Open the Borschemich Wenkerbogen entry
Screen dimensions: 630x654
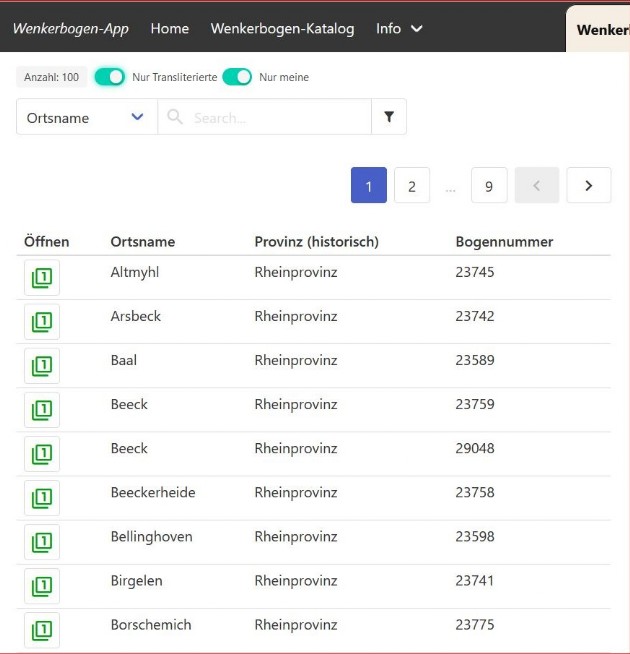point(42,630)
